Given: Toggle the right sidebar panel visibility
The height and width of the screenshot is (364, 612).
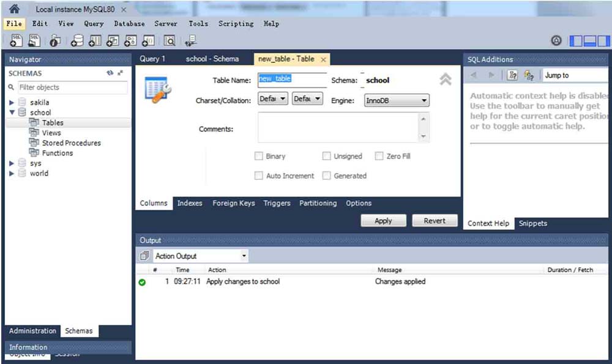Looking at the screenshot, I should pyautogui.click(x=603, y=40).
